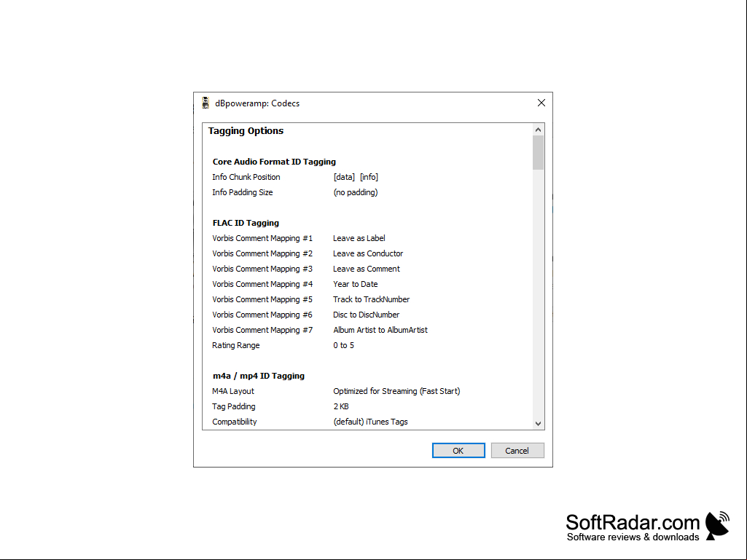Image resolution: width=747 pixels, height=560 pixels.
Task: Open Info Padding Size value (no padding)
Action: 356,192
